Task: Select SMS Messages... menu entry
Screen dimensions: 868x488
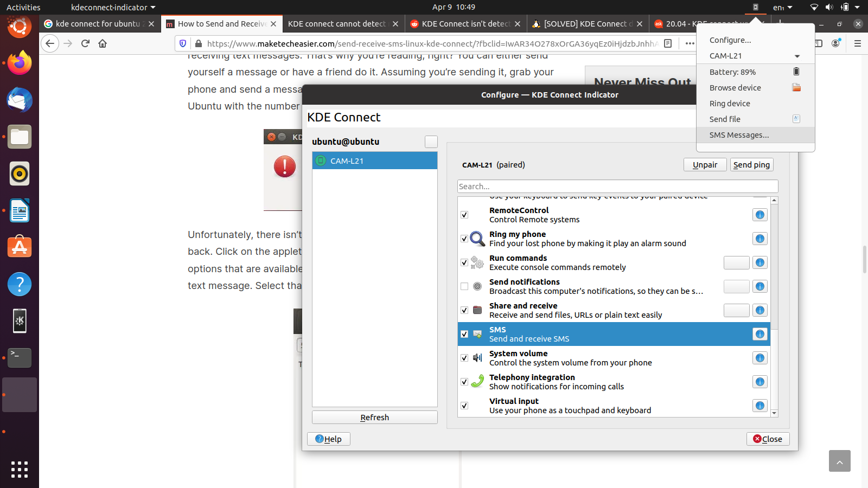Action: [756, 135]
